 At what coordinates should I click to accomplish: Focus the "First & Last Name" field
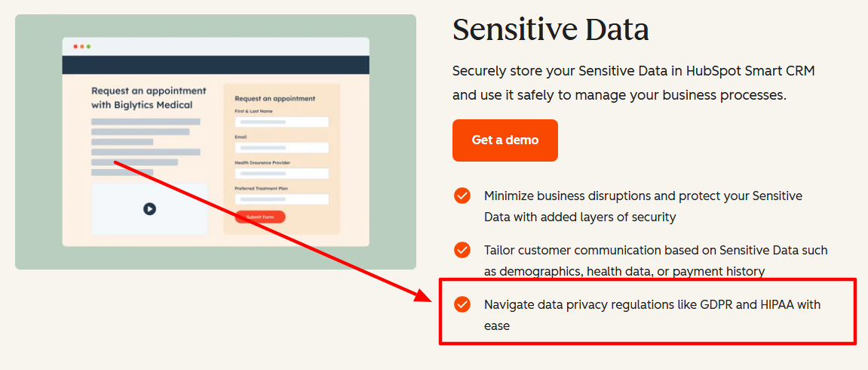(x=281, y=122)
